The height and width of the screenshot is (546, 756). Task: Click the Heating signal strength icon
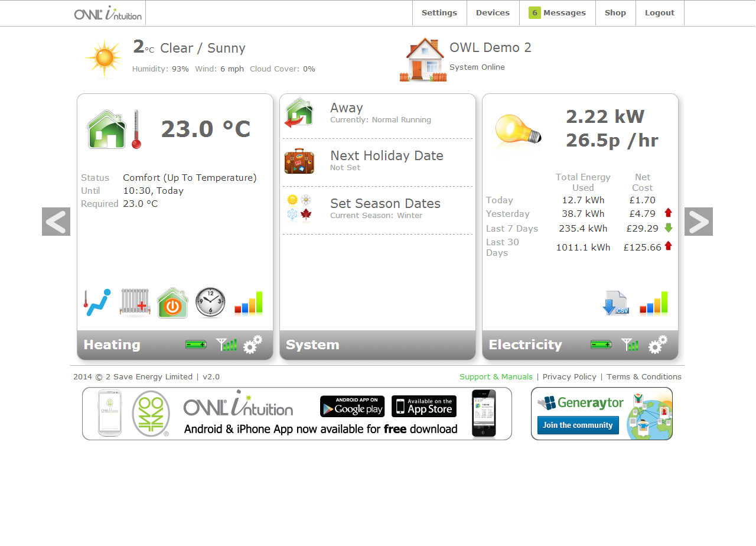226,344
